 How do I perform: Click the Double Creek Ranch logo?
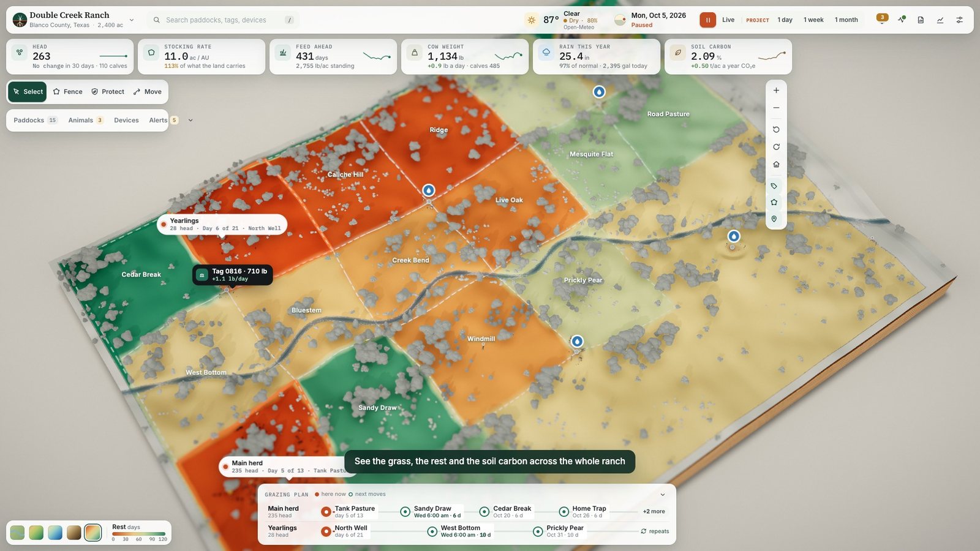(x=20, y=20)
